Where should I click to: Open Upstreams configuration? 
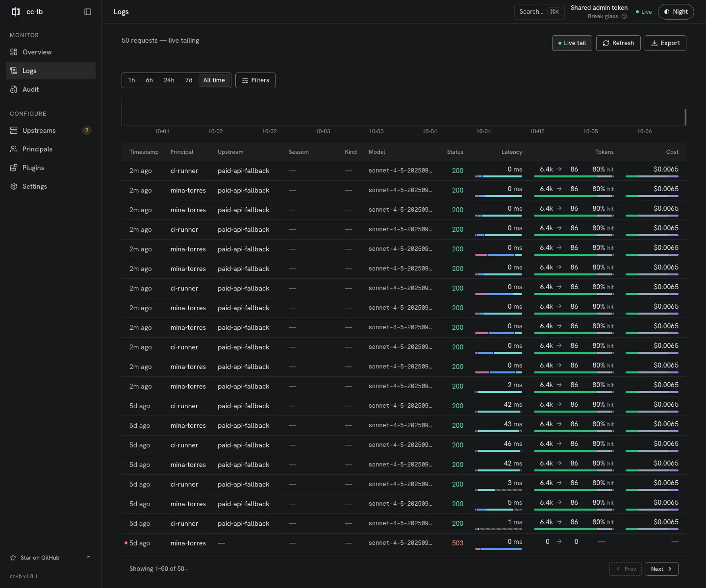[x=50, y=130]
